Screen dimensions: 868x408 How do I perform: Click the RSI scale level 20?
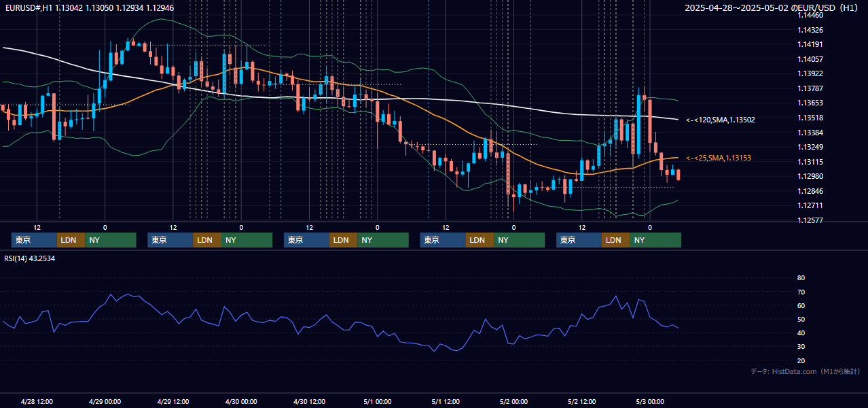click(801, 360)
